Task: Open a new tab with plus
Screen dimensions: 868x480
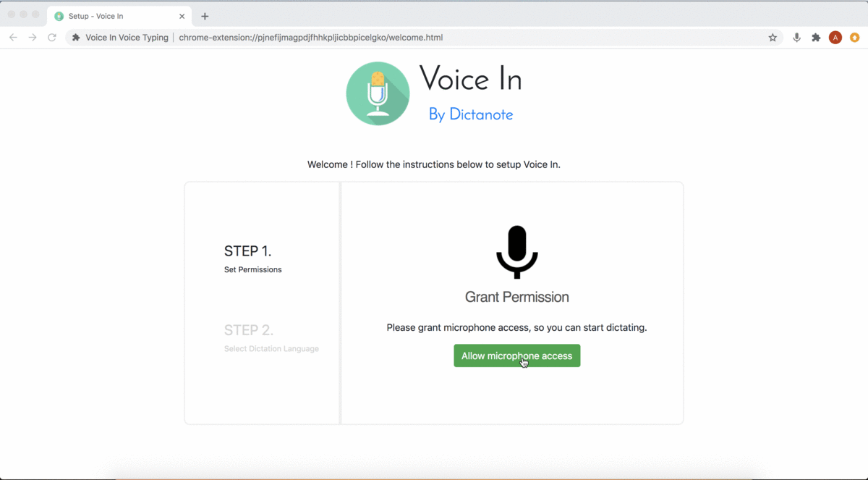Action: click(205, 16)
